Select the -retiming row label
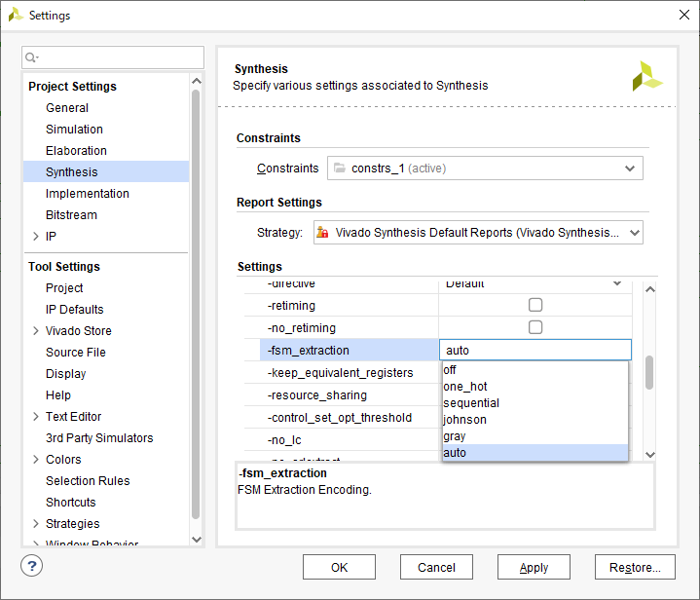The image size is (700, 600). (x=291, y=306)
